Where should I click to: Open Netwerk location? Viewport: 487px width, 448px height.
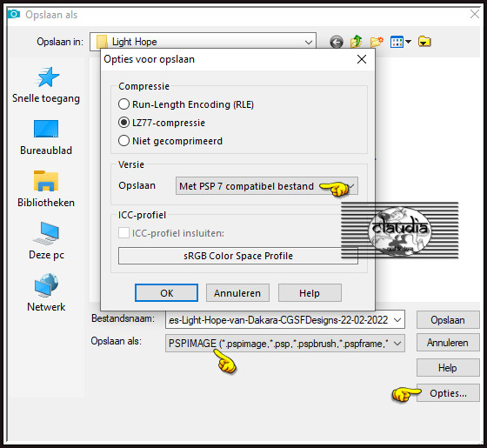pyautogui.click(x=46, y=292)
